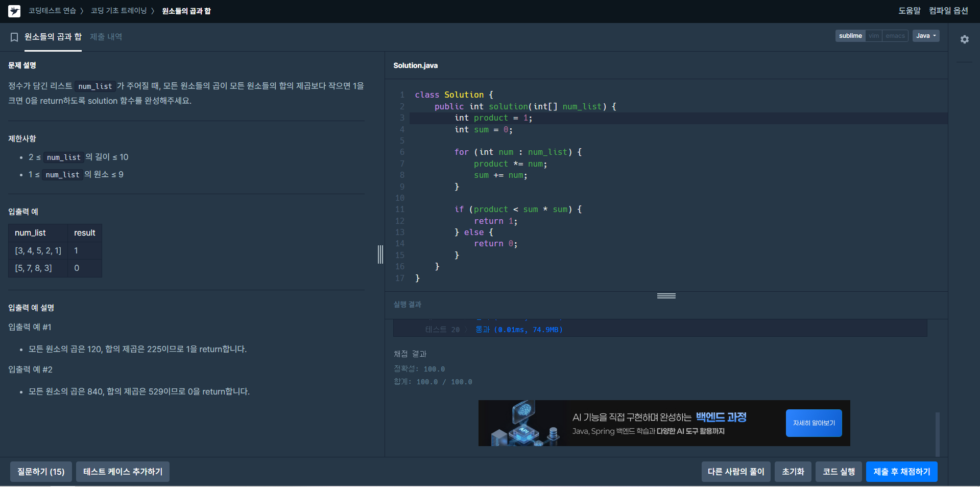Screen dimensions: 980x487
Task: Run code with 코드 실행
Action: [x=839, y=472]
